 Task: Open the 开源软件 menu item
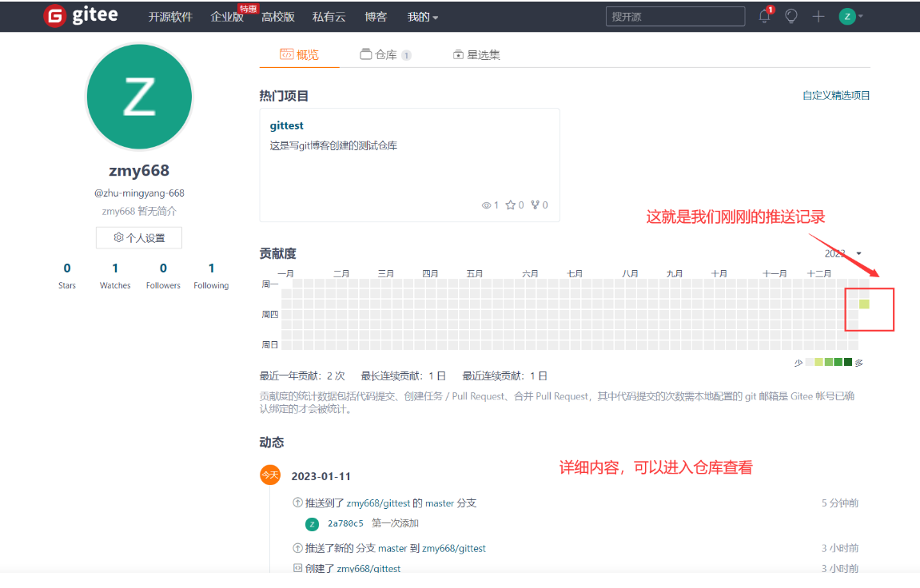170,17
